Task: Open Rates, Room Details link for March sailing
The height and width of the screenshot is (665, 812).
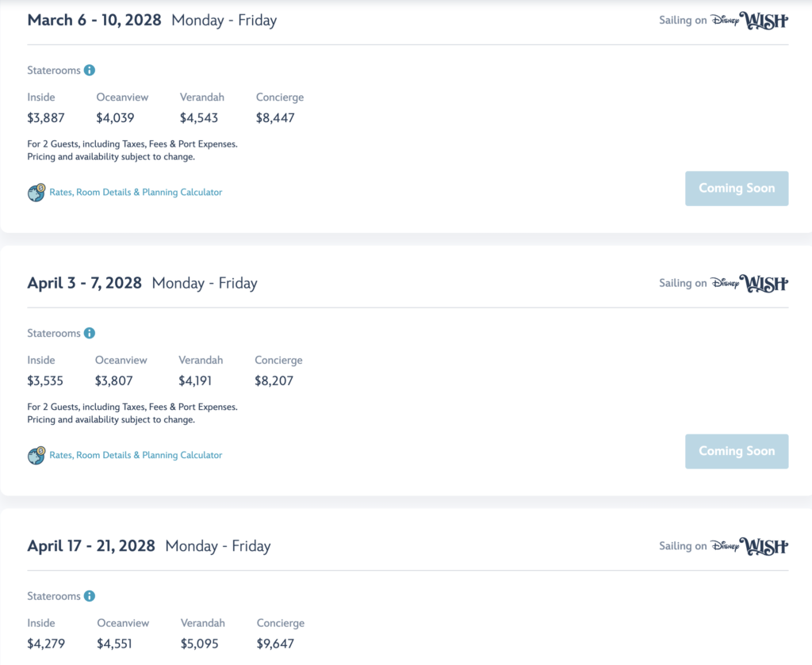Action: [x=136, y=193]
